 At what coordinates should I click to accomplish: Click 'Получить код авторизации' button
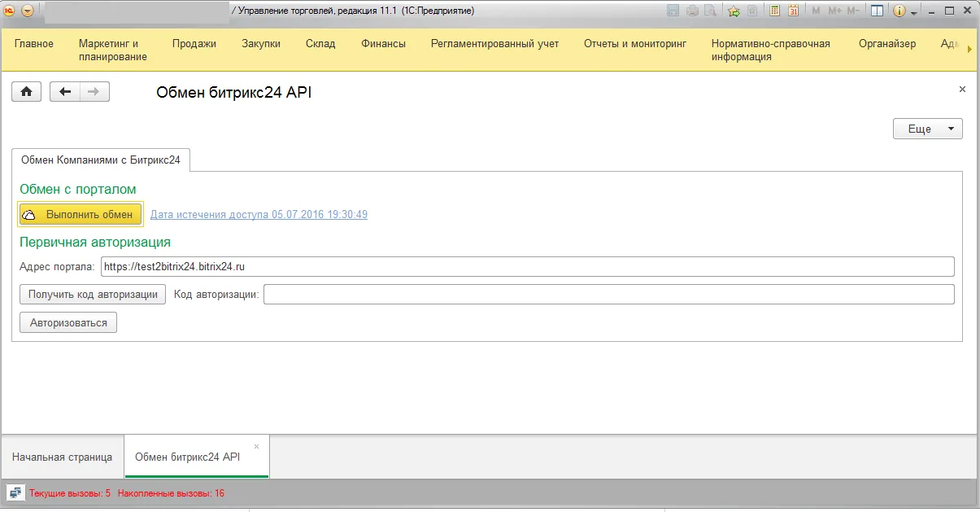coord(93,295)
